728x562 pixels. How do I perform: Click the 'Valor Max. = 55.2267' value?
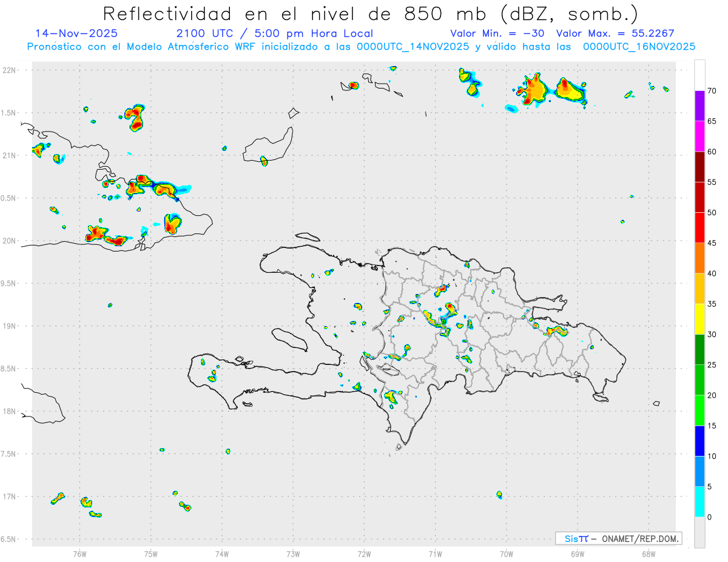[x=615, y=33]
